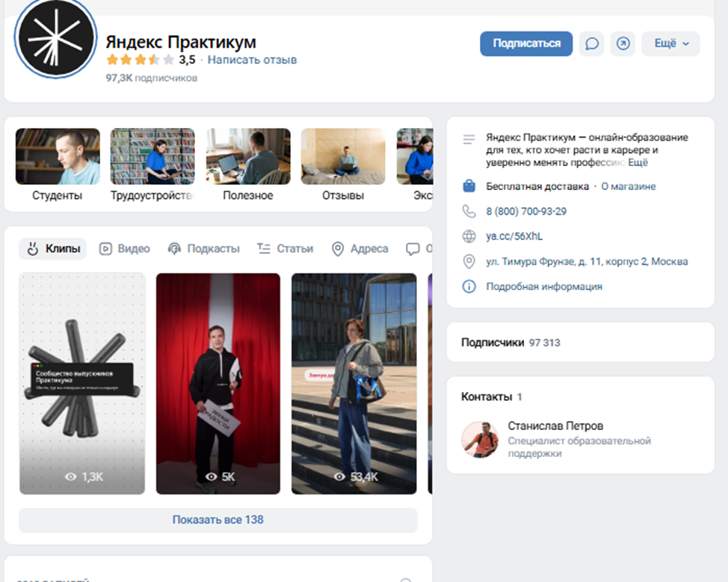Open the Полезное story thumbnail
Screen dimensions: 728x582
248,156
